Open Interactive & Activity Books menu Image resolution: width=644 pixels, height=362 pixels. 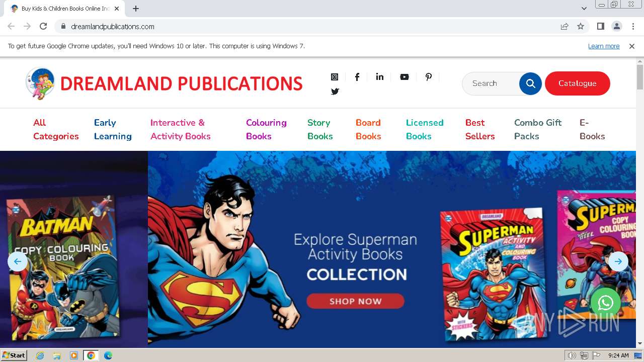click(x=181, y=129)
